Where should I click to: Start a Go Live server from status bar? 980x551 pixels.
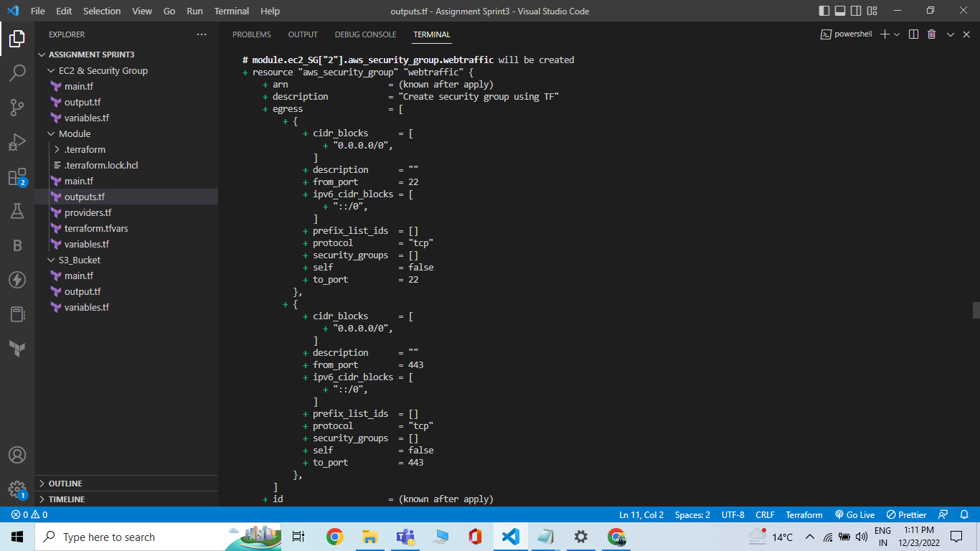tap(854, 514)
